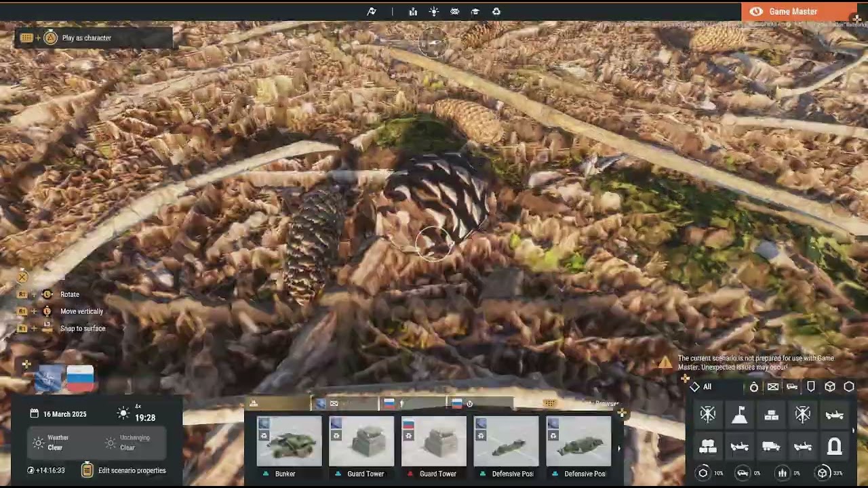
Task: Select the sun lighting icon in top toolbar
Action: click(x=434, y=12)
